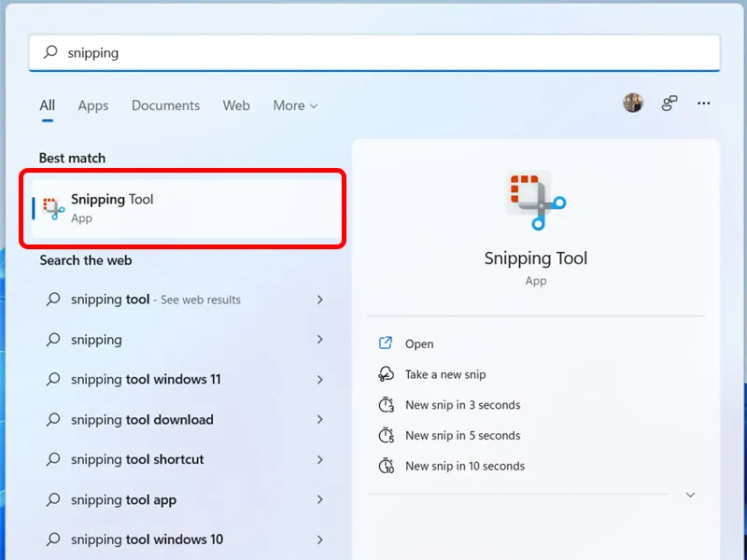Image resolution: width=747 pixels, height=560 pixels.
Task: Select 'snipping tool windows 11' suggestion
Action: pos(184,380)
